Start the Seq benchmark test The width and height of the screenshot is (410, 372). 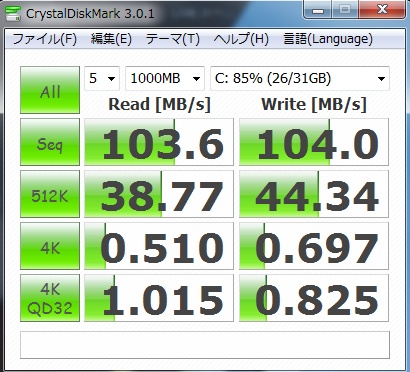(x=50, y=142)
